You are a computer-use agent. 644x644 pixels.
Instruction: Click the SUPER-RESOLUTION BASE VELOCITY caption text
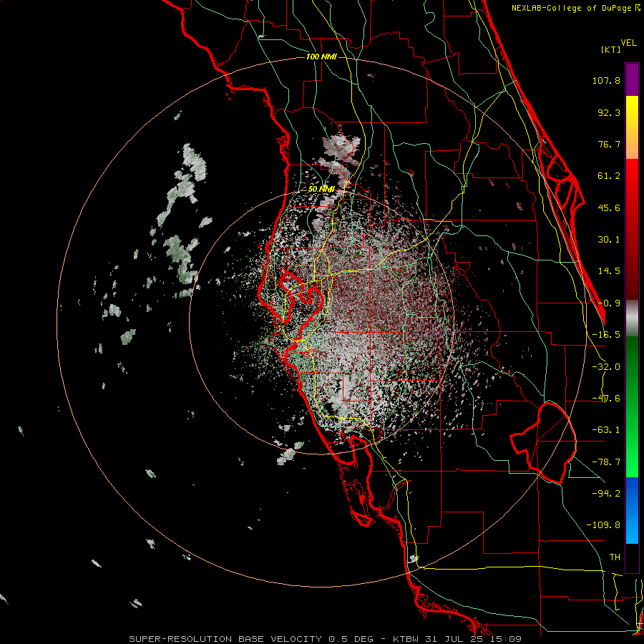[x=227, y=639]
